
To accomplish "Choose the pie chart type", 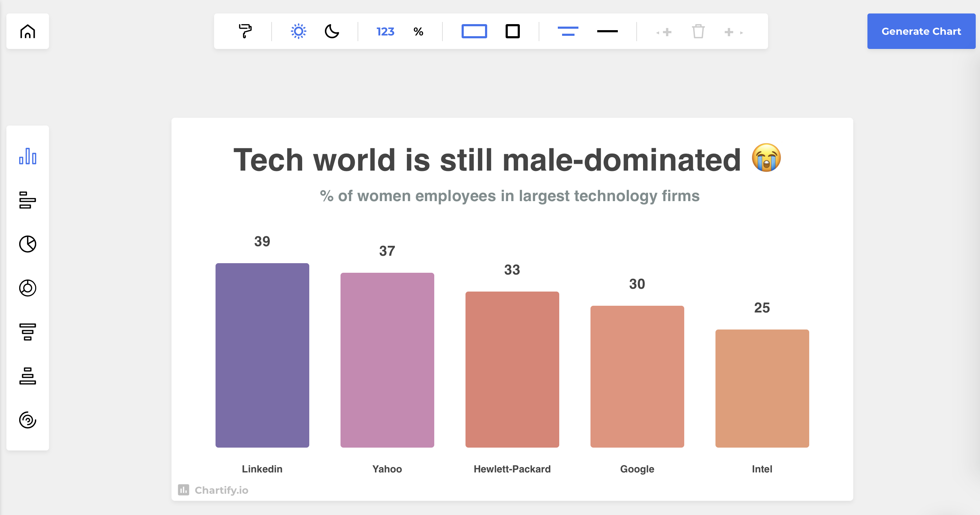I will coord(27,244).
